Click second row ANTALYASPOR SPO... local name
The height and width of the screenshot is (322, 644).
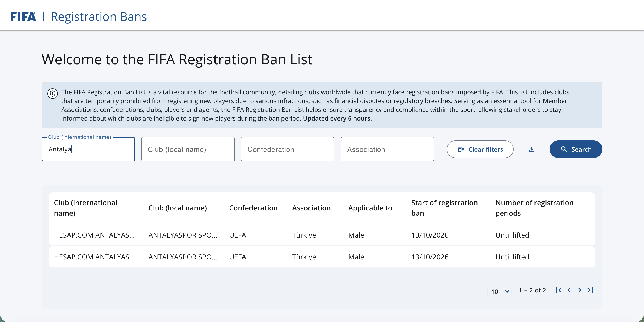[x=183, y=257]
